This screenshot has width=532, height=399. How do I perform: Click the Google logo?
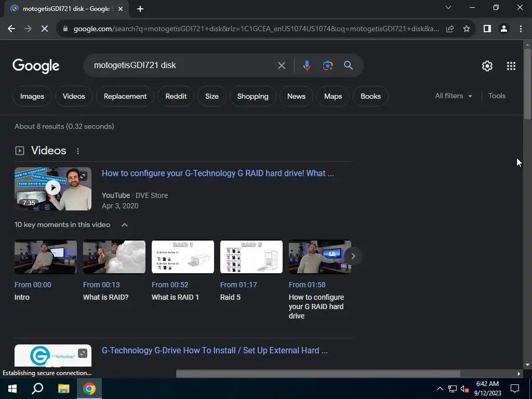coord(36,66)
